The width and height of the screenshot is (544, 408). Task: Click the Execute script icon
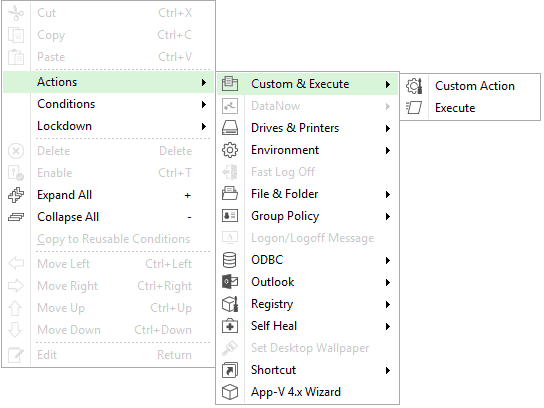414,108
